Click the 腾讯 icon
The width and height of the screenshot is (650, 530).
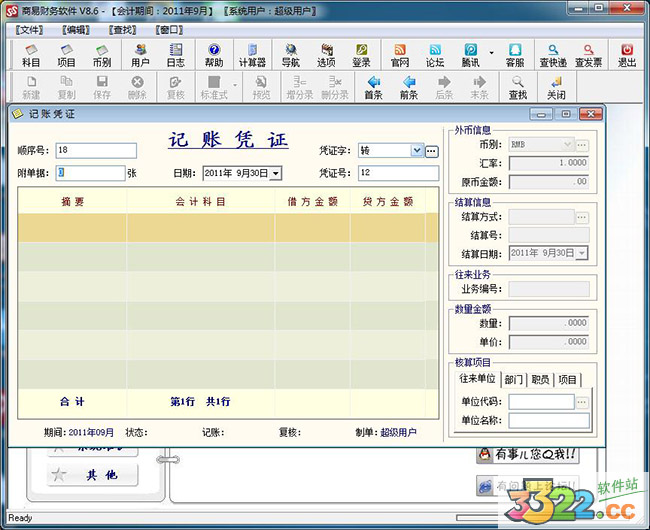click(x=471, y=56)
